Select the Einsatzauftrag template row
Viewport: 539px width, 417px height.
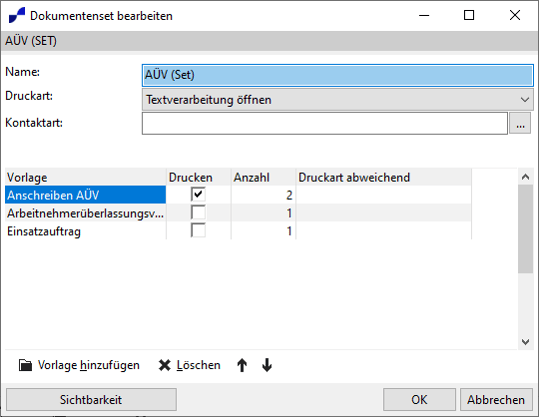238,231
